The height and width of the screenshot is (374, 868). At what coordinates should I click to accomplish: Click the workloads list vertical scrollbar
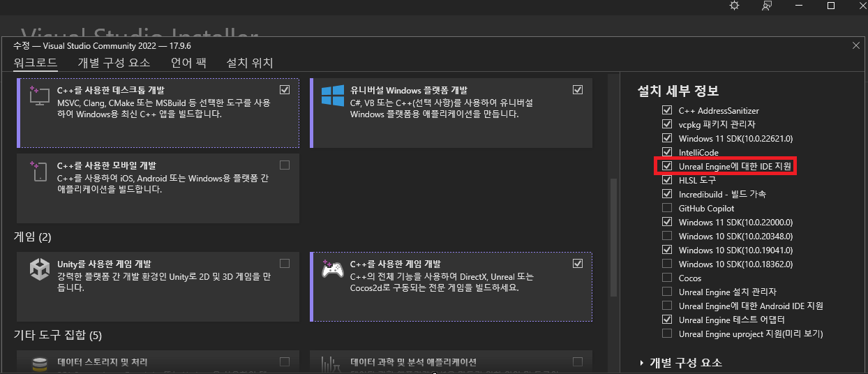click(x=614, y=237)
